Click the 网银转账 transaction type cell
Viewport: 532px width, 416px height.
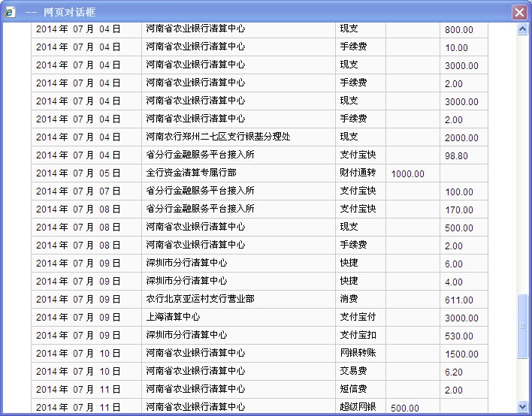pyautogui.click(x=358, y=353)
